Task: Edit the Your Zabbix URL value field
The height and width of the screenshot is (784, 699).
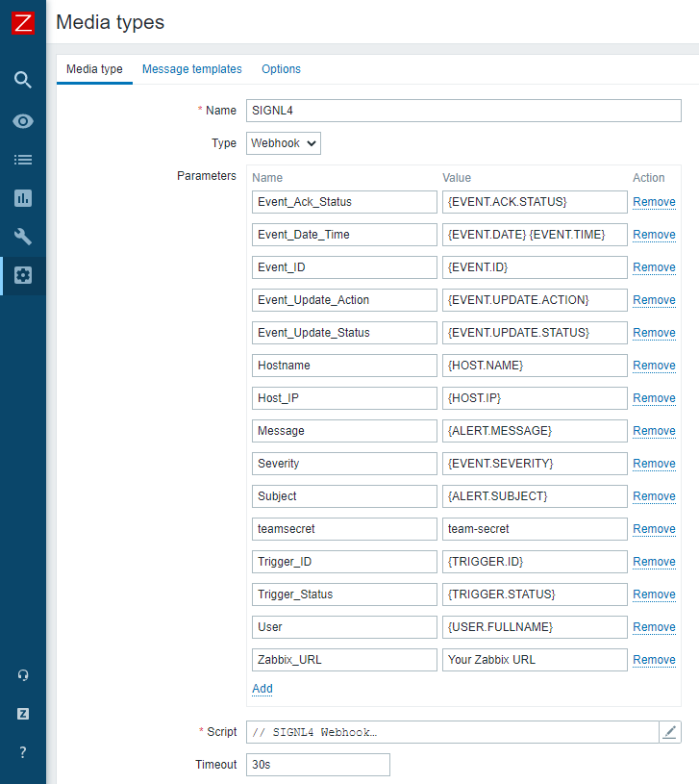Action: tap(535, 660)
